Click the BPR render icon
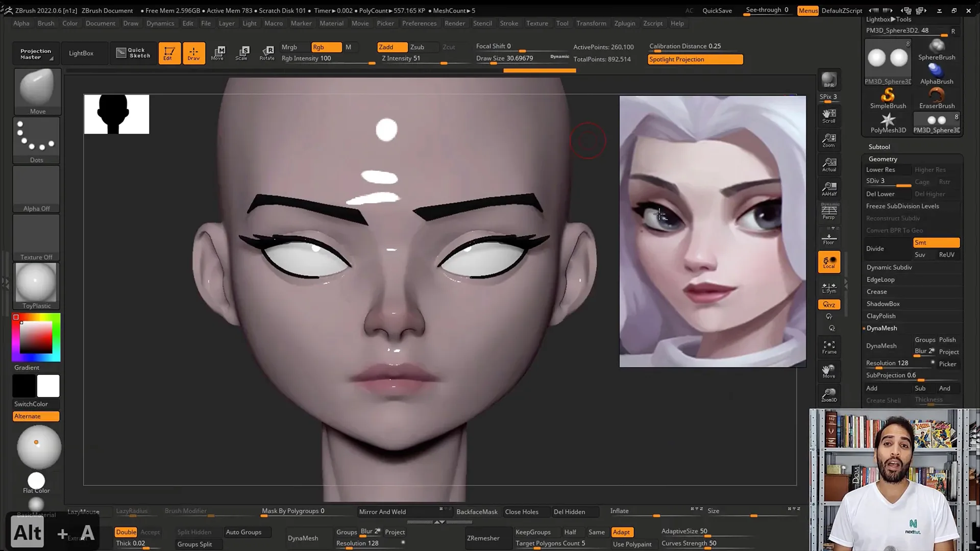The image size is (980, 551). click(829, 80)
